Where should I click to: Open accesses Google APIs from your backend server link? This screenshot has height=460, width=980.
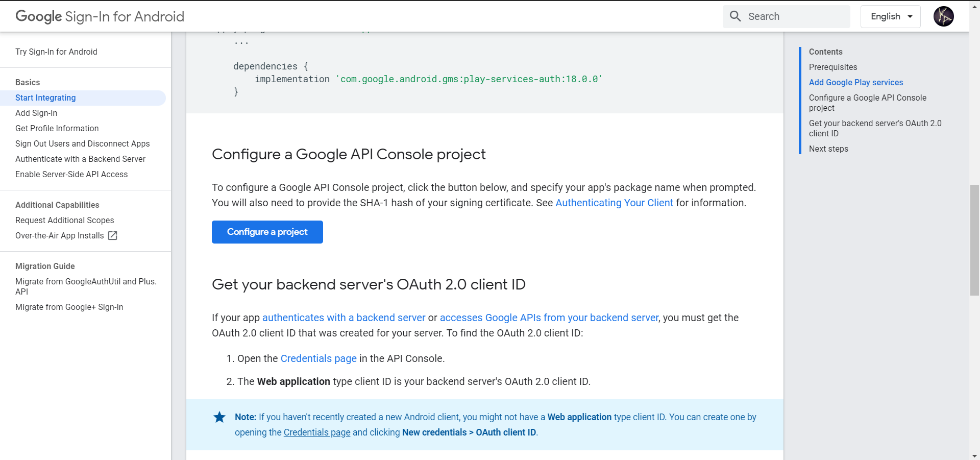tap(549, 318)
